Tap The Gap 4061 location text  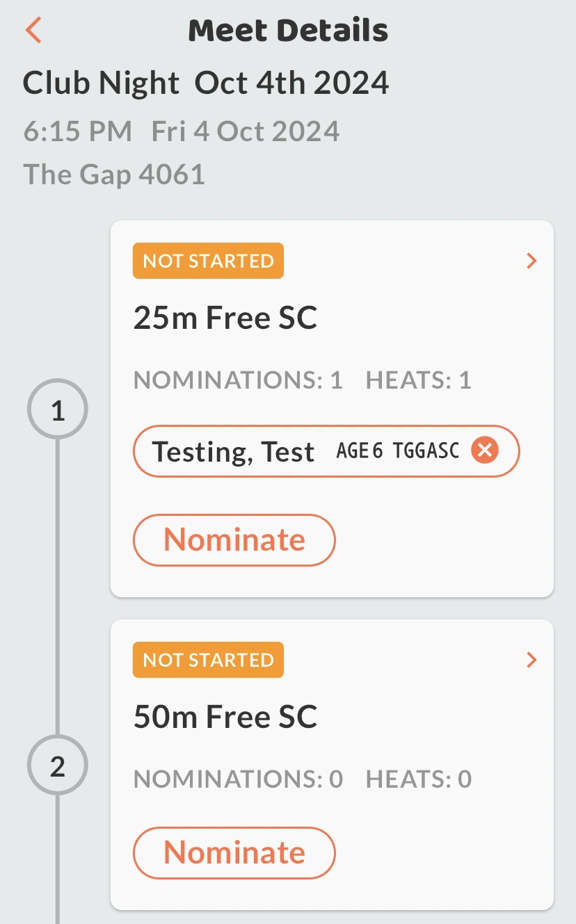[x=114, y=174]
